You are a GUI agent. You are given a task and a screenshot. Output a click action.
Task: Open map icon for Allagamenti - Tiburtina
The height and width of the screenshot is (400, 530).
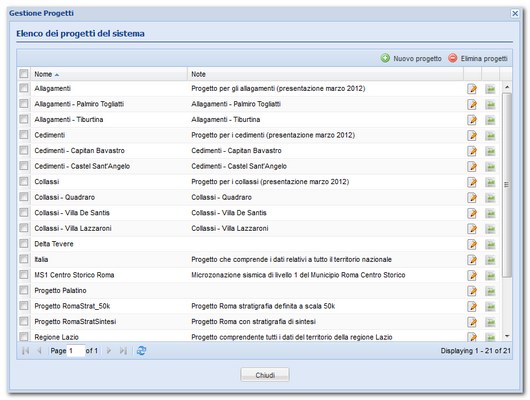[x=490, y=120]
